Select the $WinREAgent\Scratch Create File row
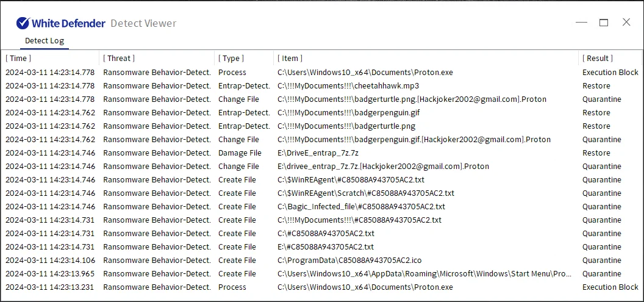The width and height of the screenshot is (644, 302). click(x=365, y=193)
